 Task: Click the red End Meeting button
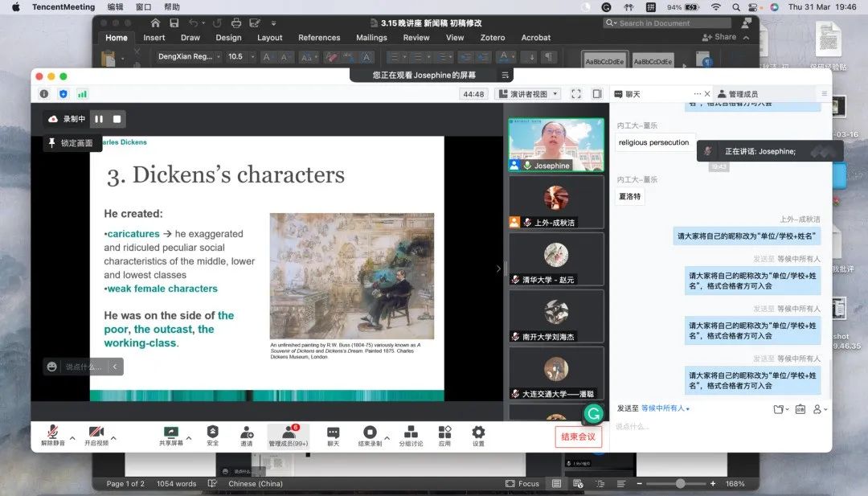(578, 437)
